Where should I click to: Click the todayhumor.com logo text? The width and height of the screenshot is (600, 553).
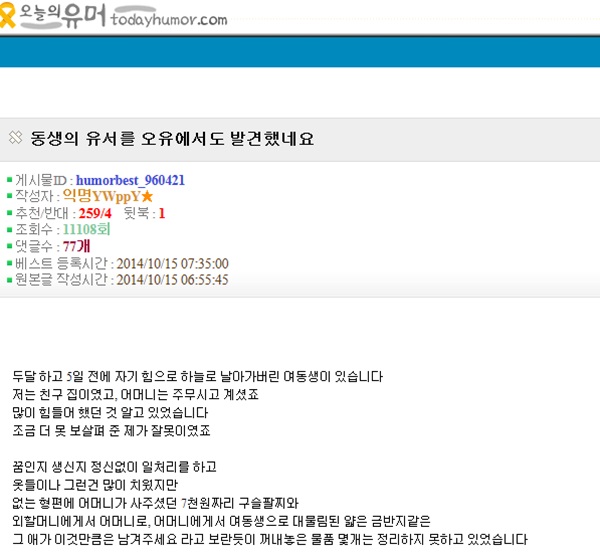tap(169, 19)
